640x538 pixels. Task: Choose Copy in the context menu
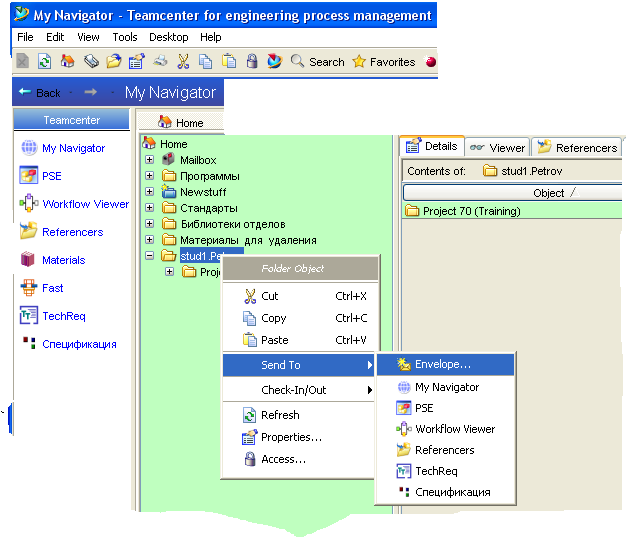pyautogui.click(x=299, y=318)
